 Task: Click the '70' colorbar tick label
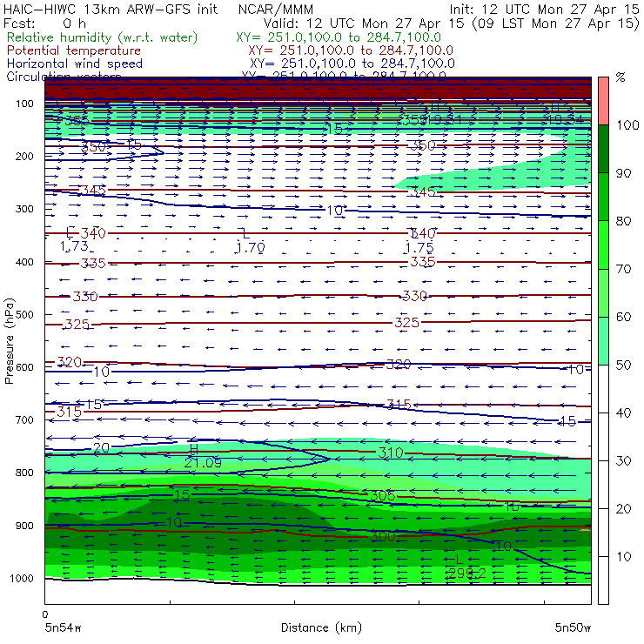pyautogui.click(x=623, y=269)
